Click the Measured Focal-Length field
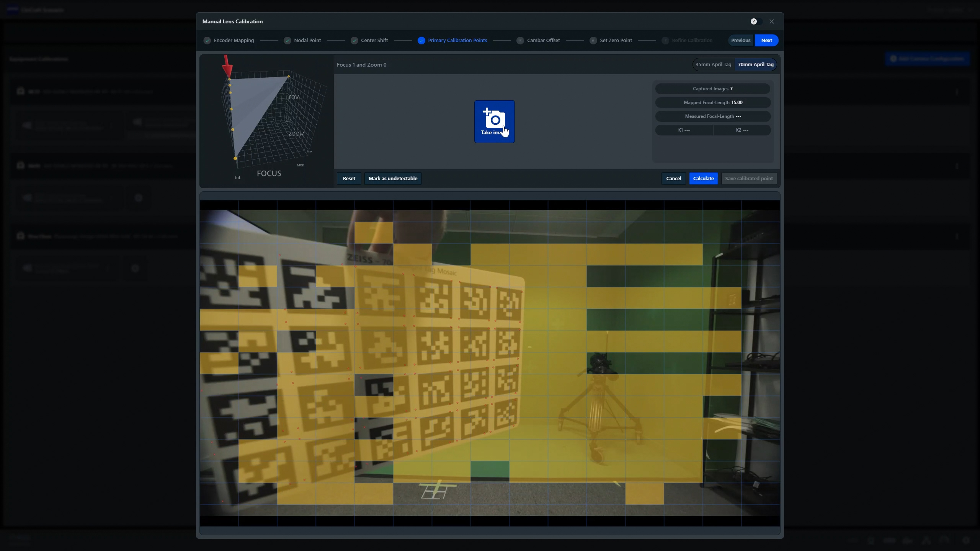Viewport: 980px width, 551px height. [712, 116]
